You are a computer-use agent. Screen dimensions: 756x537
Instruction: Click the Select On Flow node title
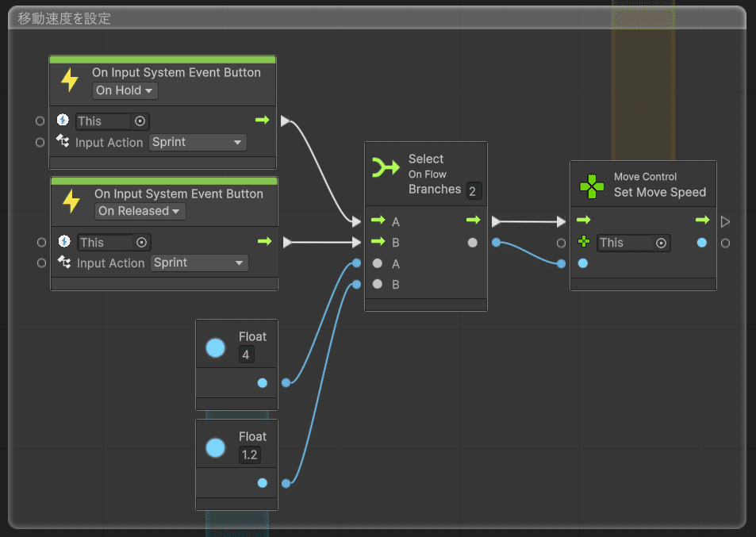click(427, 167)
